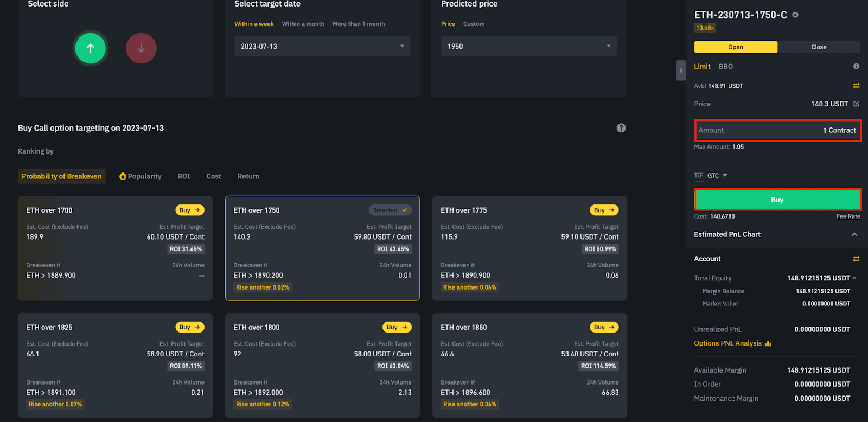This screenshot has width=868, height=422.
Task: Choose the BBO order type
Action: click(x=725, y=66)
